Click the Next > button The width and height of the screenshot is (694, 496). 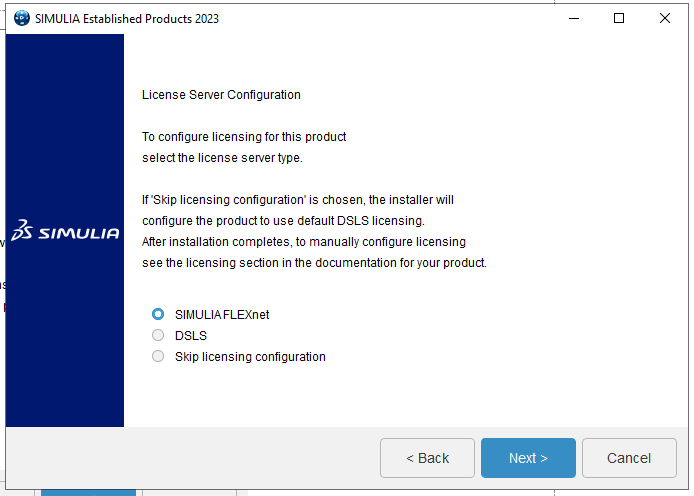[x=528, y=458]
